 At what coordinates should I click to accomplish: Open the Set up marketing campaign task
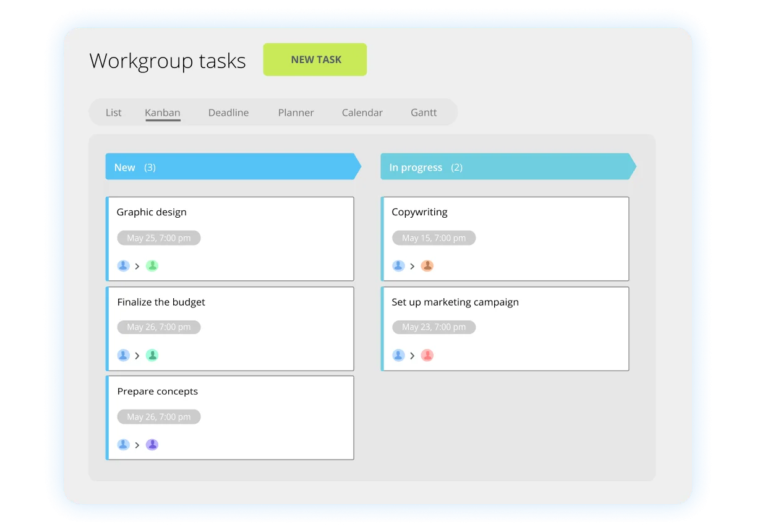click(455, 302)
